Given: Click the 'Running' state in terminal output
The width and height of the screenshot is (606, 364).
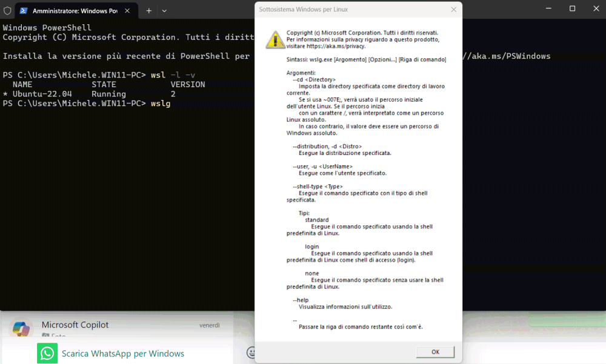Looking at the screenshot, I should 108,94.
